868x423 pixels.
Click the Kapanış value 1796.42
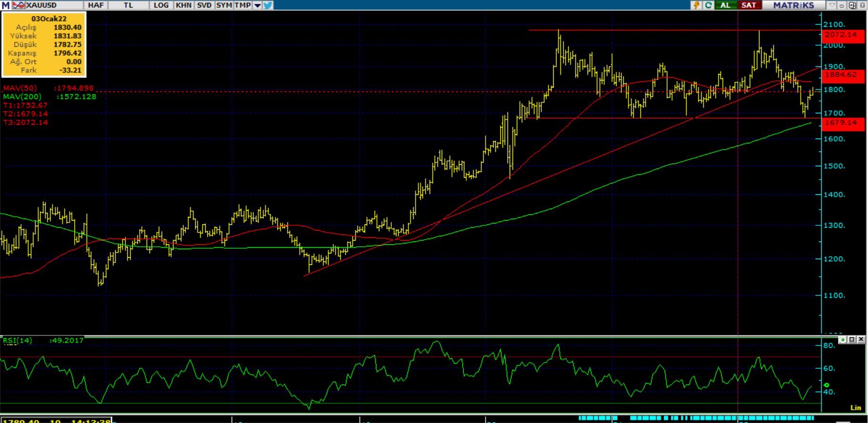pyautogui.click(x=67, y=53)
